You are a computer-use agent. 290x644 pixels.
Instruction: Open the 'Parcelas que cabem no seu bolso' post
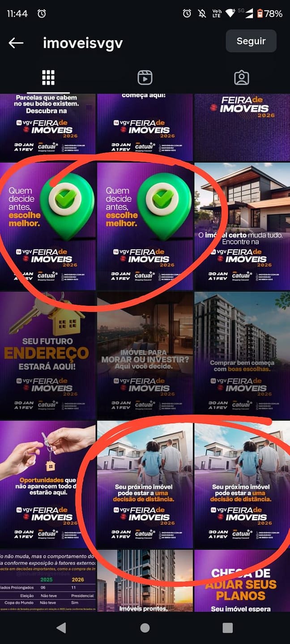48,127
